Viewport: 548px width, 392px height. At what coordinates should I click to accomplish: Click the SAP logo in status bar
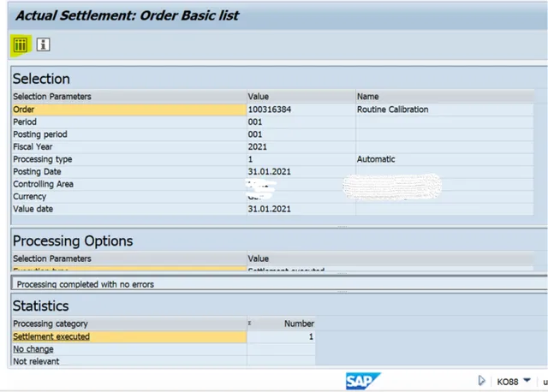[362, 381]
